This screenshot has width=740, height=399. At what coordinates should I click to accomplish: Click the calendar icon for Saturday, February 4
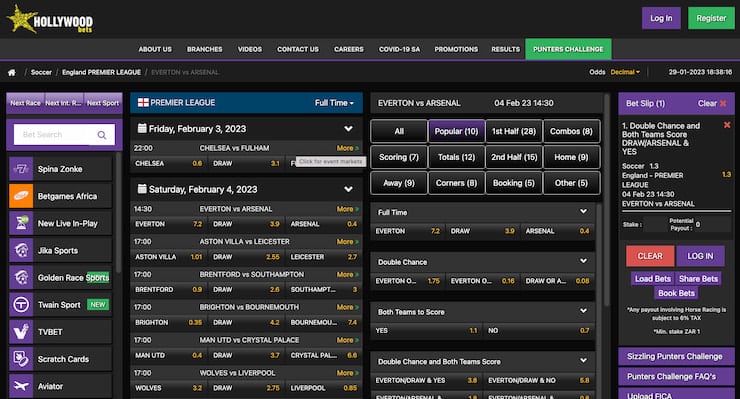click(x=142, y=189)
